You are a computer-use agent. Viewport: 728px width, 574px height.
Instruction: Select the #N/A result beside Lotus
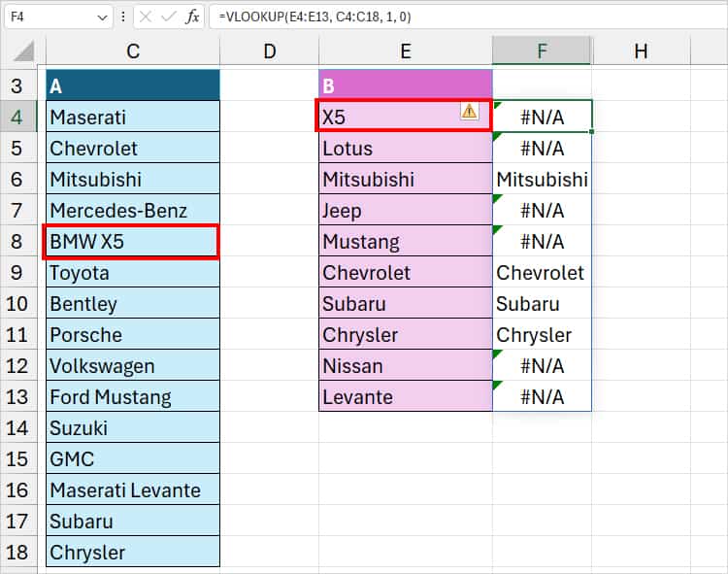pyautogui.click(x=542, y=148)
